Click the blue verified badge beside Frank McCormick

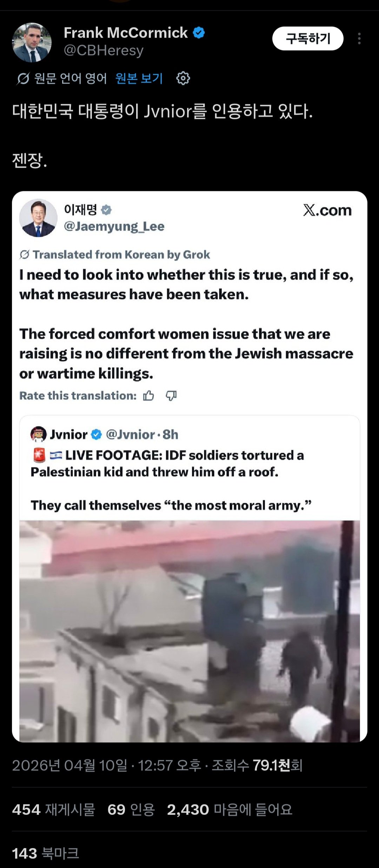199,33
